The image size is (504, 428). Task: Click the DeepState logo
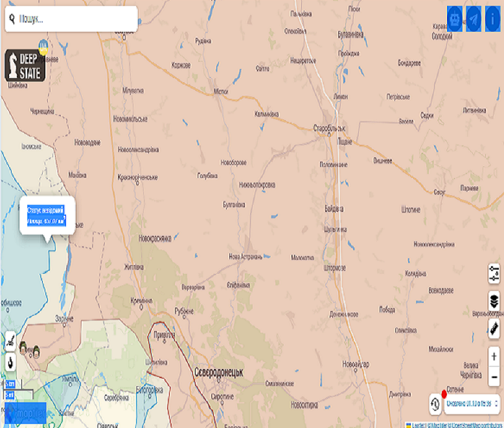click(25, 66)
